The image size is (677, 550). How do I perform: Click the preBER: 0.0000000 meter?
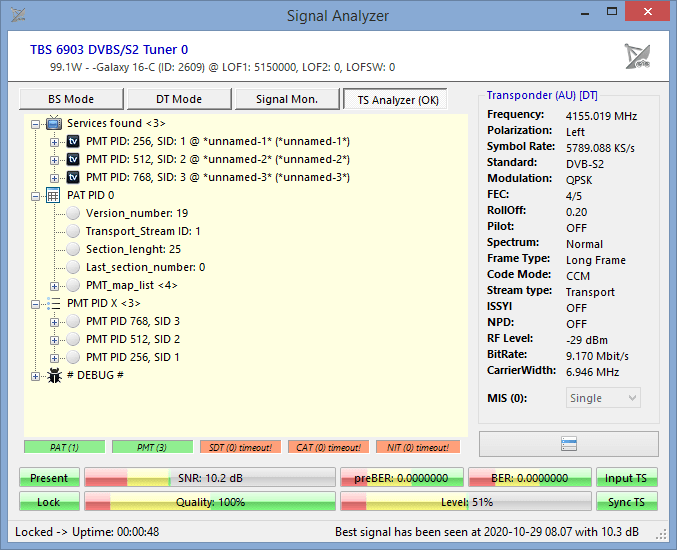pos(402,477)
